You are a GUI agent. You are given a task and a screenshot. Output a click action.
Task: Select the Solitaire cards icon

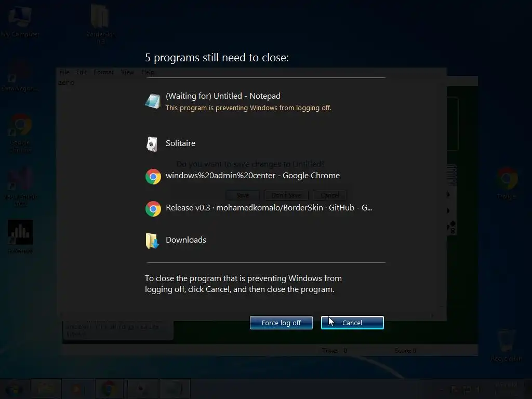pos(152,144)
